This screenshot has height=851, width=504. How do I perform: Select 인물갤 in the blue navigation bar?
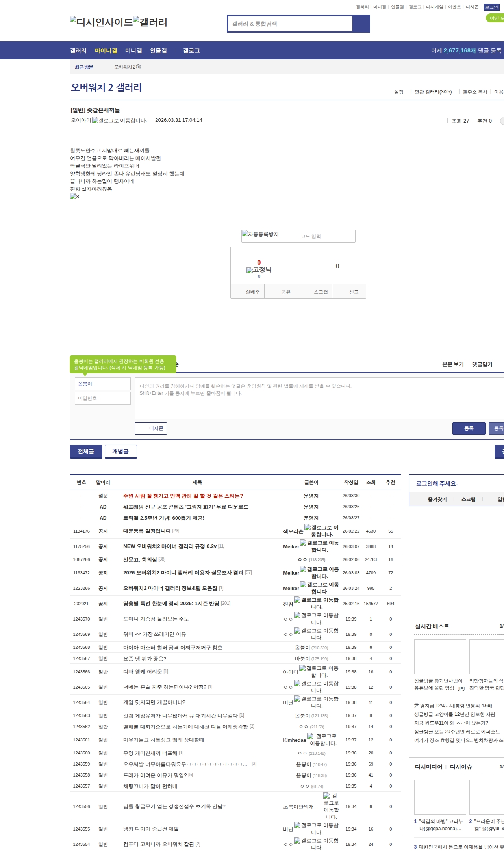158,50
